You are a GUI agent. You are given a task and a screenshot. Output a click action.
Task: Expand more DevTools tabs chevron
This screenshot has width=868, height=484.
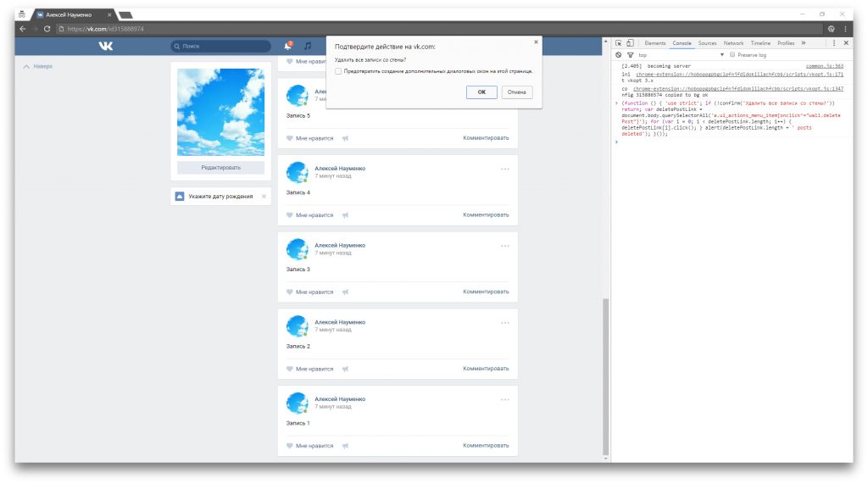pos(804,43)
